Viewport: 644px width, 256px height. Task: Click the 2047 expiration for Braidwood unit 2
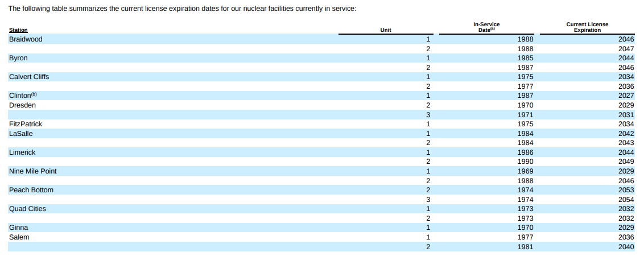tap(626, 49)
